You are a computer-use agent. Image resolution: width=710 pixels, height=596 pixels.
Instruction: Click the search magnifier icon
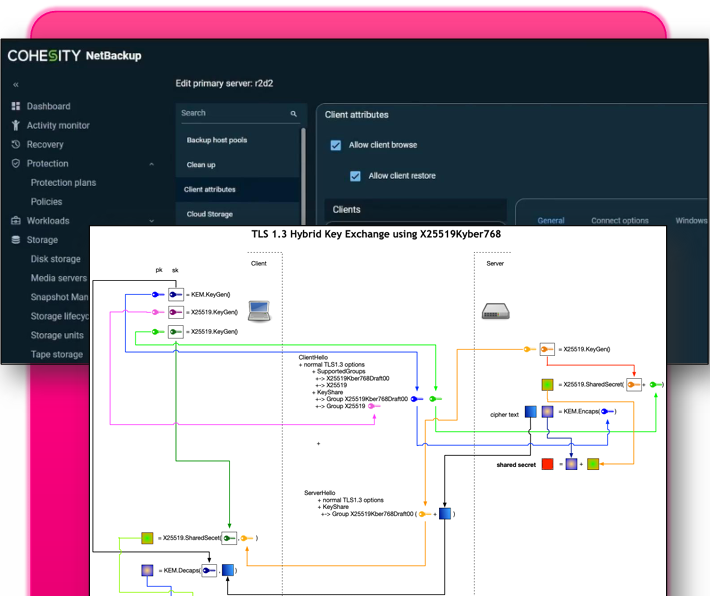[293, 114]
